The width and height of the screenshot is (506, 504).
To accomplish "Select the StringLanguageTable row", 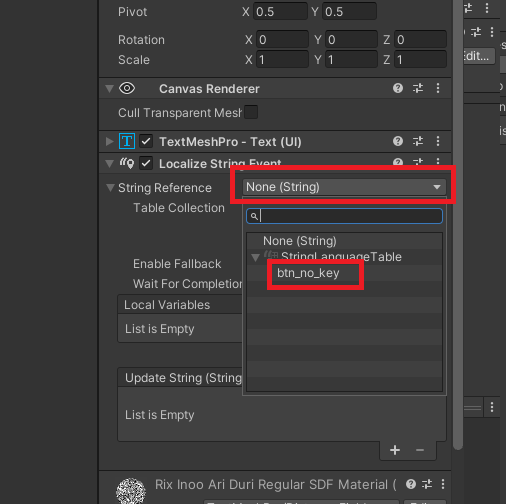I will 344,257.
